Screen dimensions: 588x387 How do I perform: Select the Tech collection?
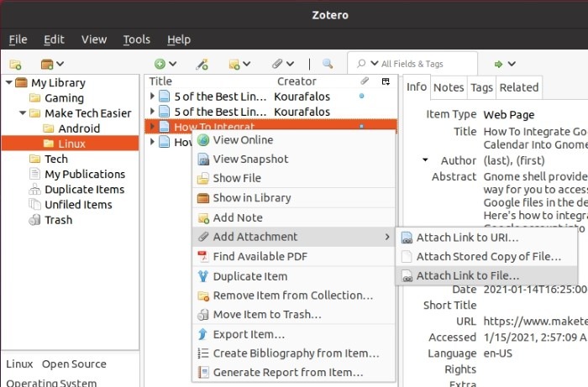[x=56, y=159]
